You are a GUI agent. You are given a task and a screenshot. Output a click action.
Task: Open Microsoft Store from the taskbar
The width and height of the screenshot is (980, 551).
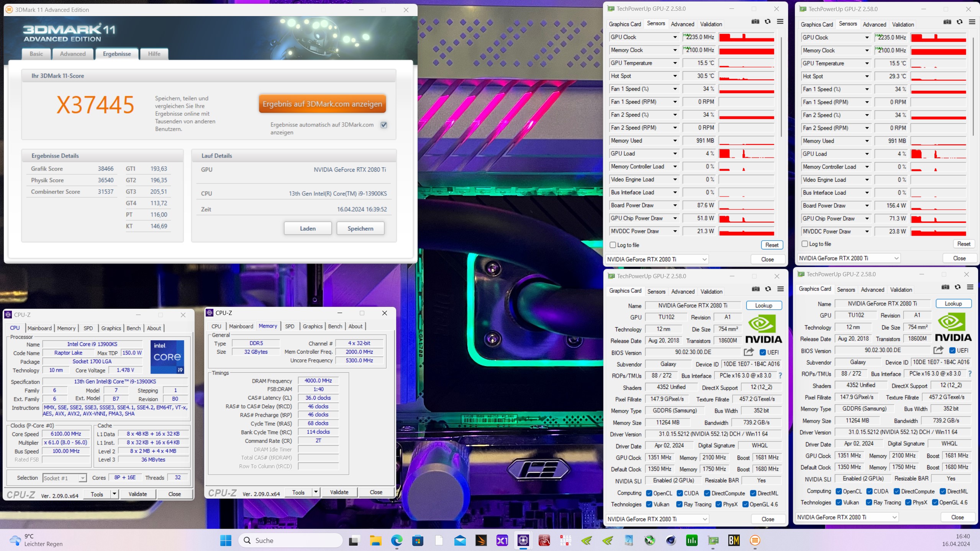point(418,540)
